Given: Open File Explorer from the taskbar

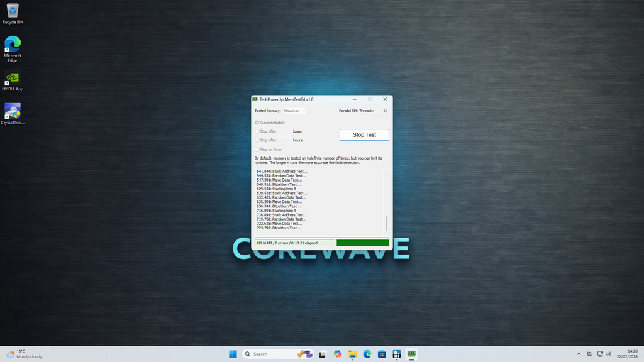Looking at the screenshot, I should tap(352, 354).
